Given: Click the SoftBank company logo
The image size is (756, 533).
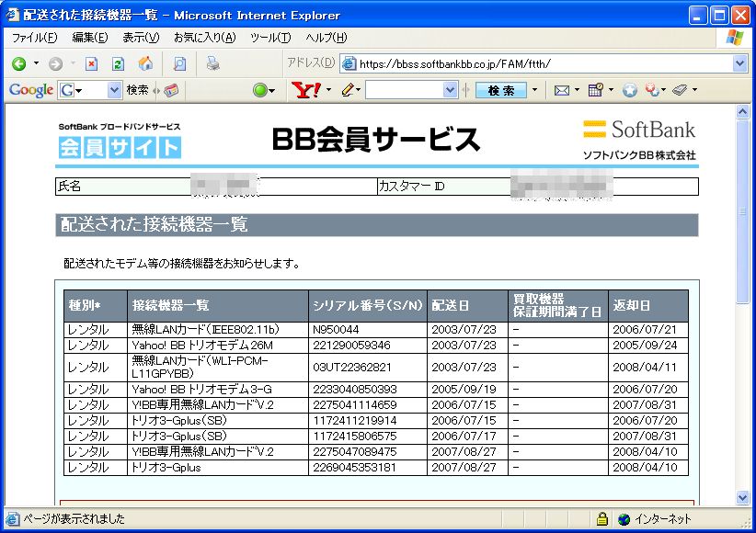Looking at the screenshot, I should coord(639,130).
